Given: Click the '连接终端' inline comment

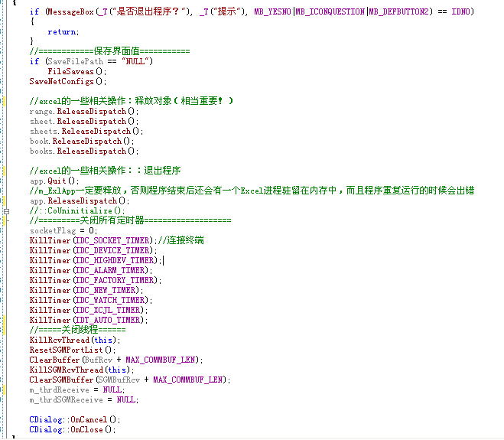Looking at the screenshot, I should (x=181, y=240).
